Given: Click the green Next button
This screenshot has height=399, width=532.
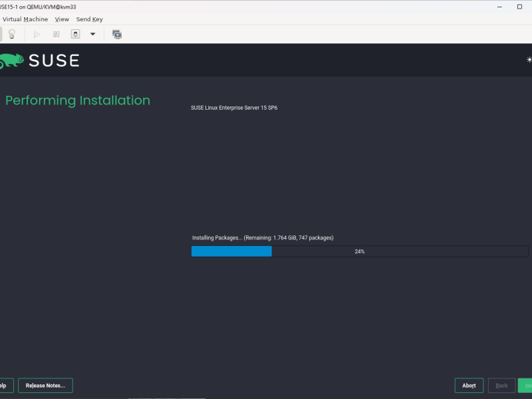Looking at the screenshot, I should (x=525, y=386).
